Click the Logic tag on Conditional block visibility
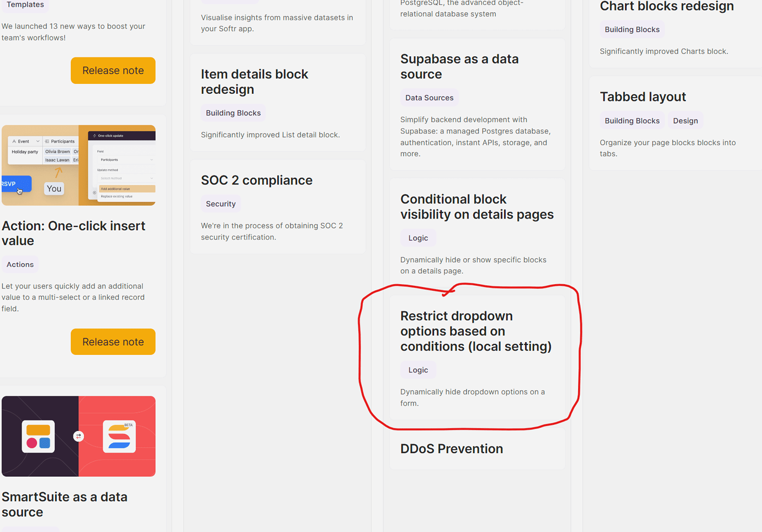This screenshot has width=762, height=532. (x=418, y=237)
